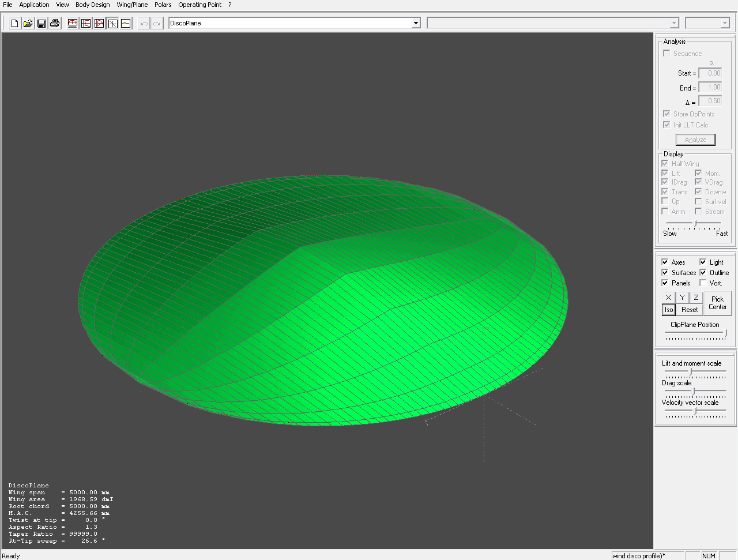Enable the Vort. checkbox
The height and width of the screenshot is (560, 738).
pos(703,283)
